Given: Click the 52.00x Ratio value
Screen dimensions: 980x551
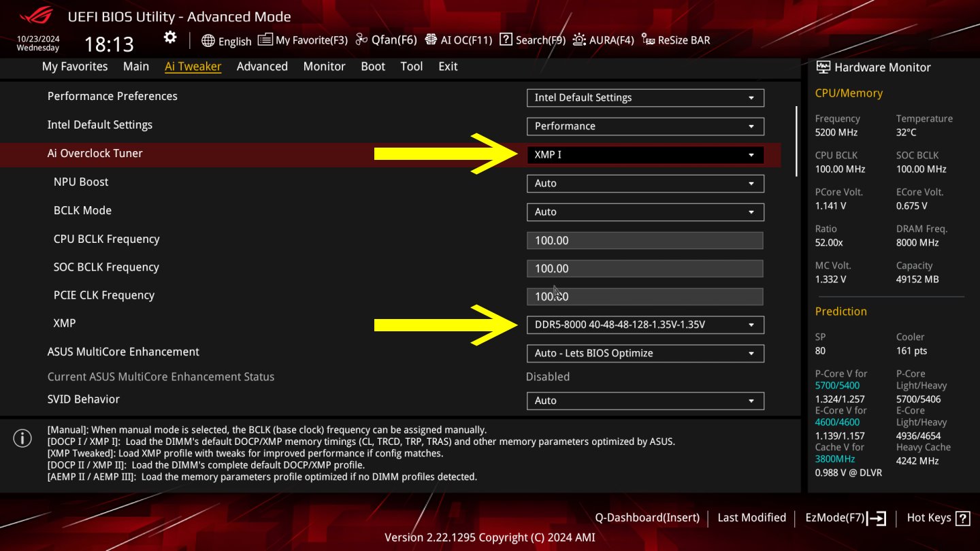Looking at the screenshot, I should coord(829,243).
